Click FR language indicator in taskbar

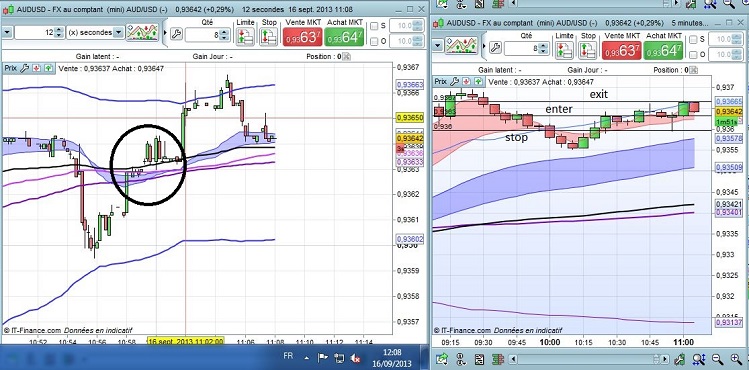pyautogui.click(x=288, y=356)
